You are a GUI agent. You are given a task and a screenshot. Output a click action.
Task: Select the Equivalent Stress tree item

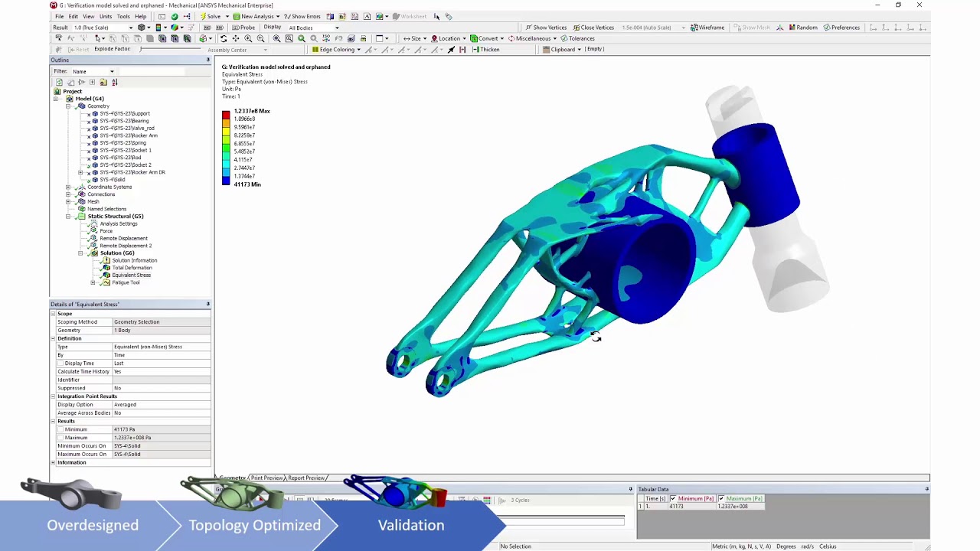point(131,275)
